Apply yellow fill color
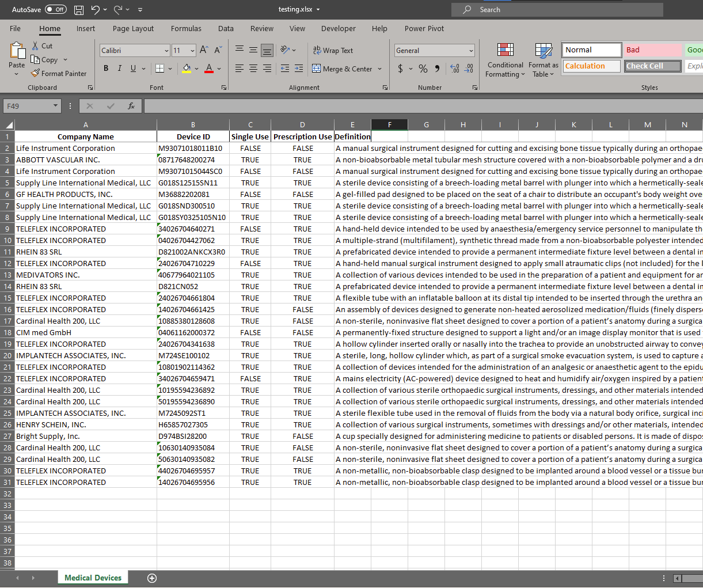This screenshot has height=588, width=703. point(187,69)
